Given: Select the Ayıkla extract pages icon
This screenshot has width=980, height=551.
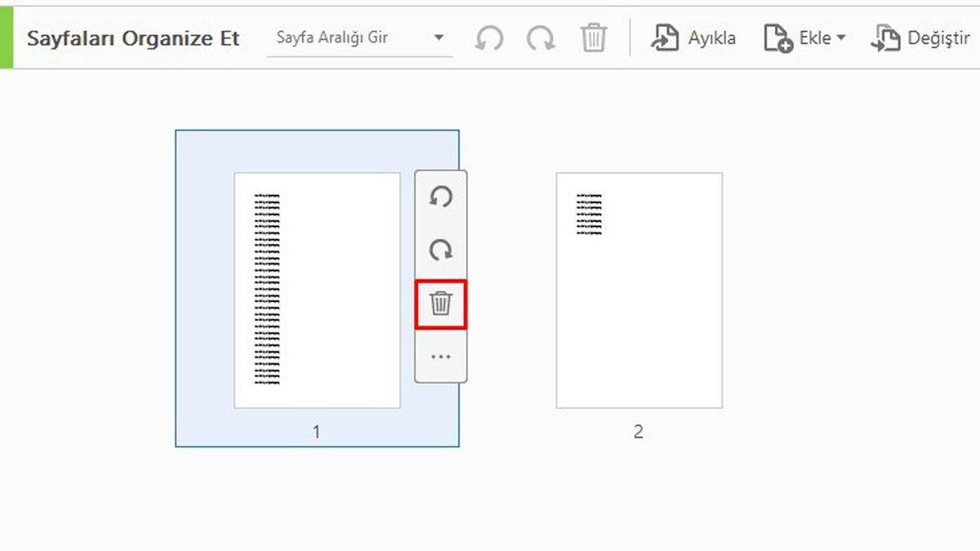Looking at the screenshot, I should [666, 37].
